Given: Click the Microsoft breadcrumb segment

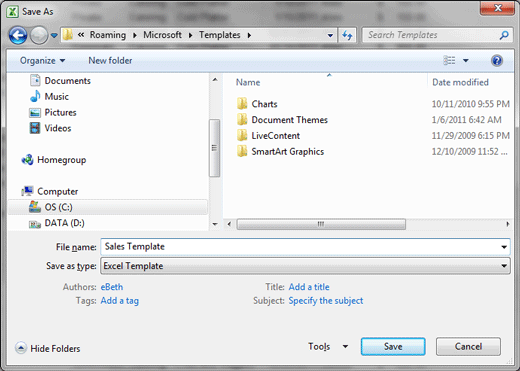Looking at the screenshot, I should tap(162, 35).
